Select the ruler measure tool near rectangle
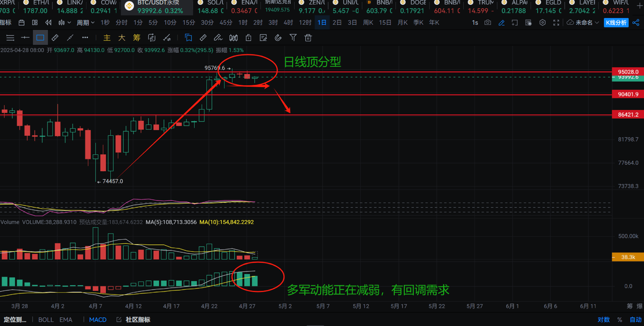644x326 pixels. pyautogui.click(x=55, y=38)
